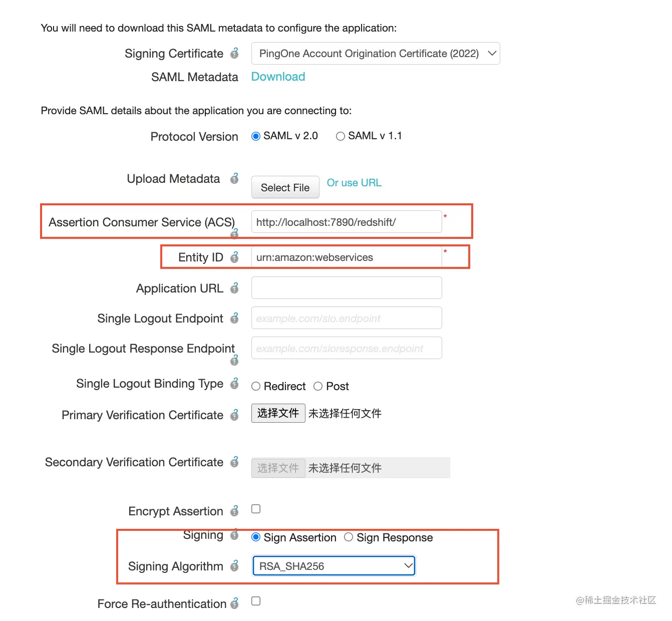The height and width of the screenshot is (621, 672).
Task: Click help icon next to Entity ID
Action: [x=234, y=257]
